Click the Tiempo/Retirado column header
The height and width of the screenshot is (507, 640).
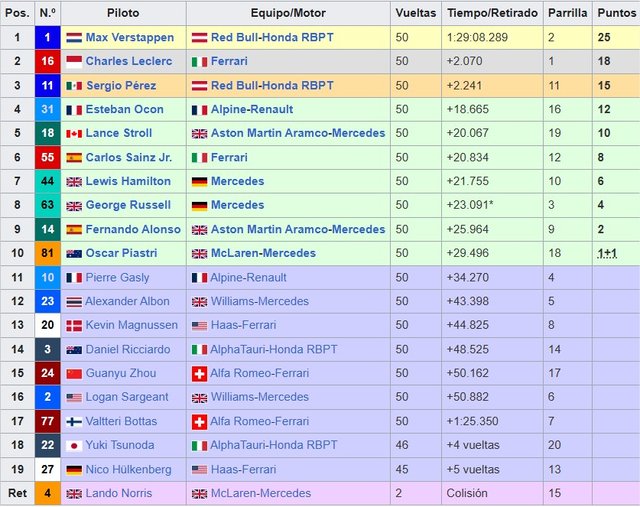(492, 13)
